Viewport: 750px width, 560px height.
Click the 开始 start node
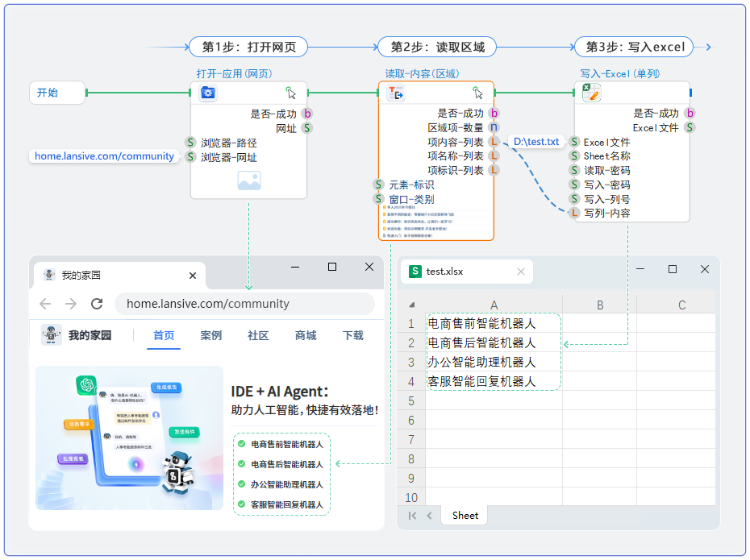[57, 93]
